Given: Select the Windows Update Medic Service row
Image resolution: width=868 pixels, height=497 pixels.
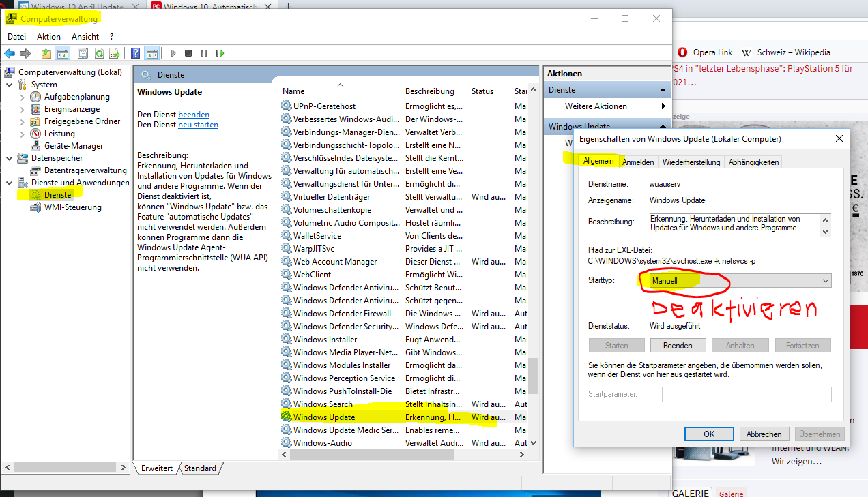Looking at the screenshot, I should [x=404, y=430].
